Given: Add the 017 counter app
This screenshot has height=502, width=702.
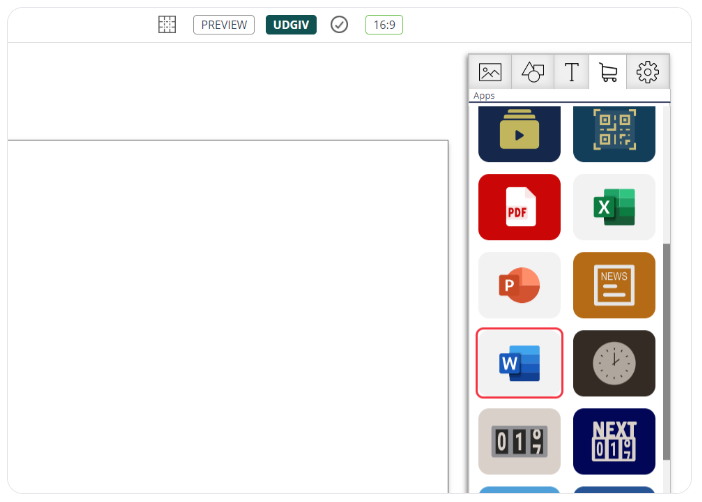Looking at the screenshot, I should (x=519, y=441).
